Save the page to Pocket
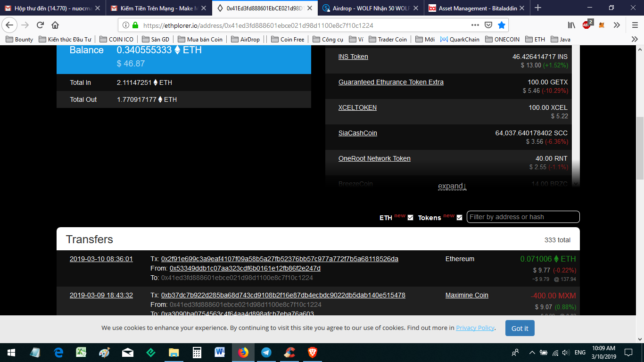The height and width of the screenshot is (362, 644). coord(489,25)
